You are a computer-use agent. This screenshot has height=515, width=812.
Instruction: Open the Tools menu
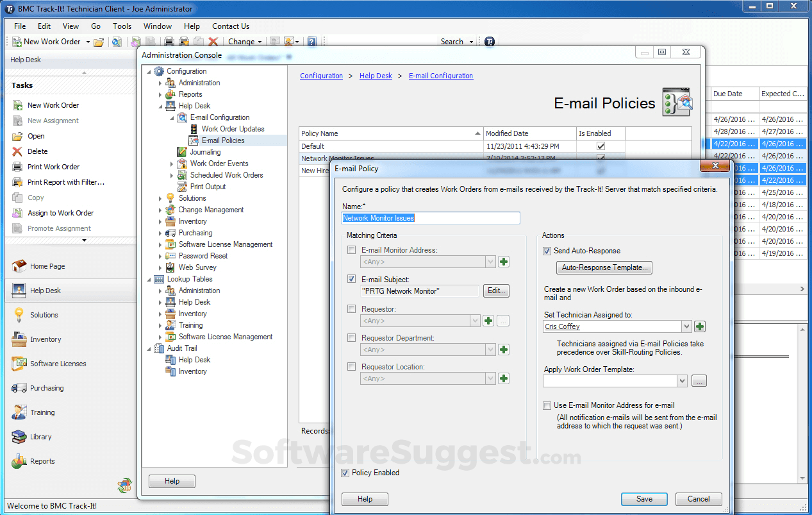122,26
